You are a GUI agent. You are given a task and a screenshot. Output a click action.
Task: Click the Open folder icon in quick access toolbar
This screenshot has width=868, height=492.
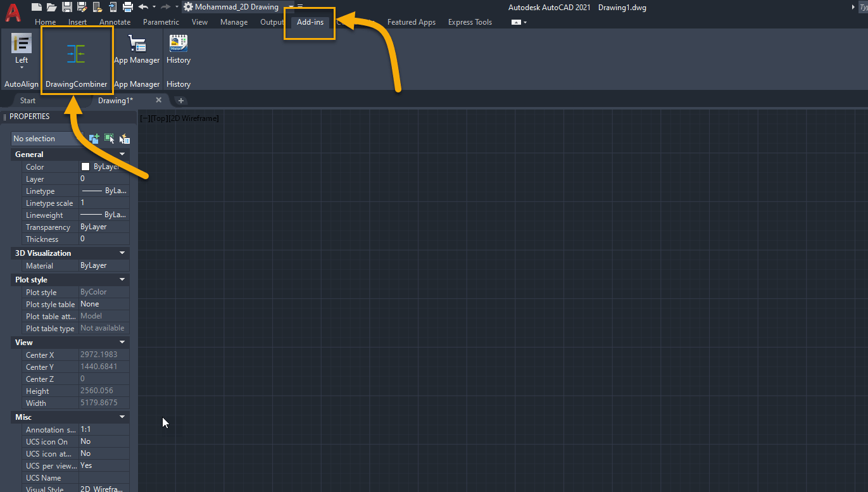51,7
